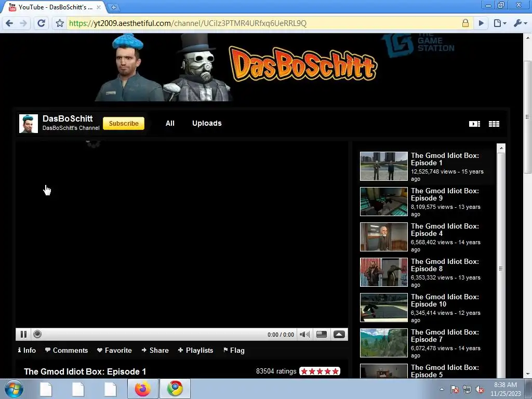
Task: Open The Gmod Idiot Box: Episode 8 title
Action: [445, 265]
